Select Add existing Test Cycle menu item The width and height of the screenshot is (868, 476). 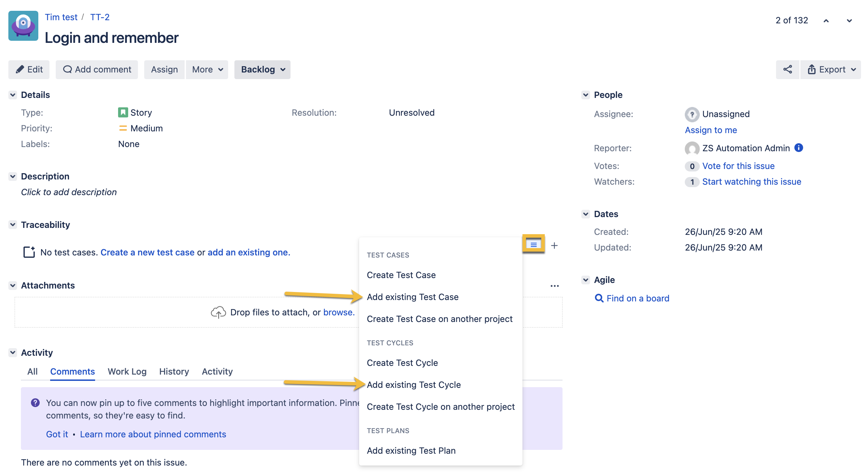[x=413, y=385]
